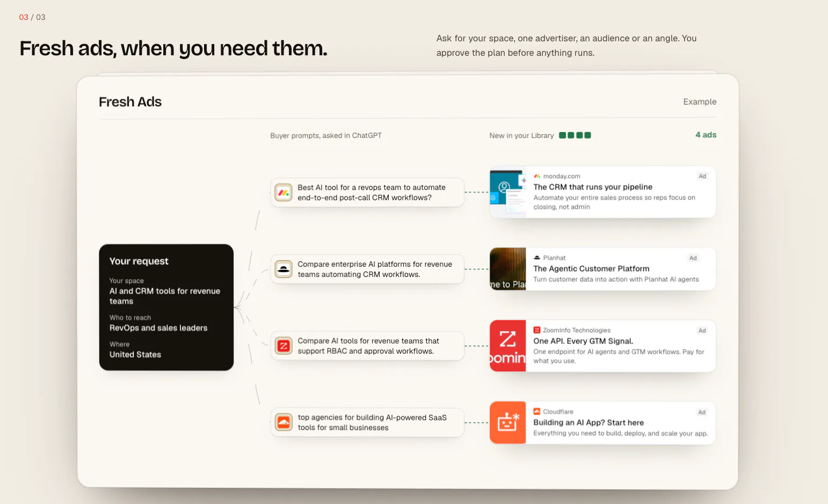Screen dimensions: 828x504
Task: Click the "United States" location value
Action: pos(135,354)
